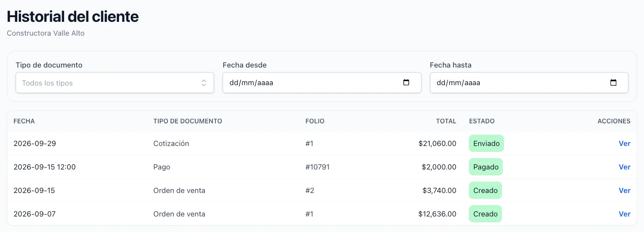
Task: Click the Enviado status badge
Action: coord(486,143)
